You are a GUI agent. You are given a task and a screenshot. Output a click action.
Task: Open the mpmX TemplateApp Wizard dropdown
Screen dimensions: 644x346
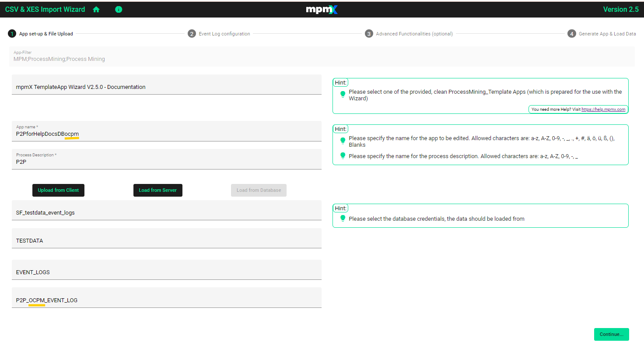[167, 85]
